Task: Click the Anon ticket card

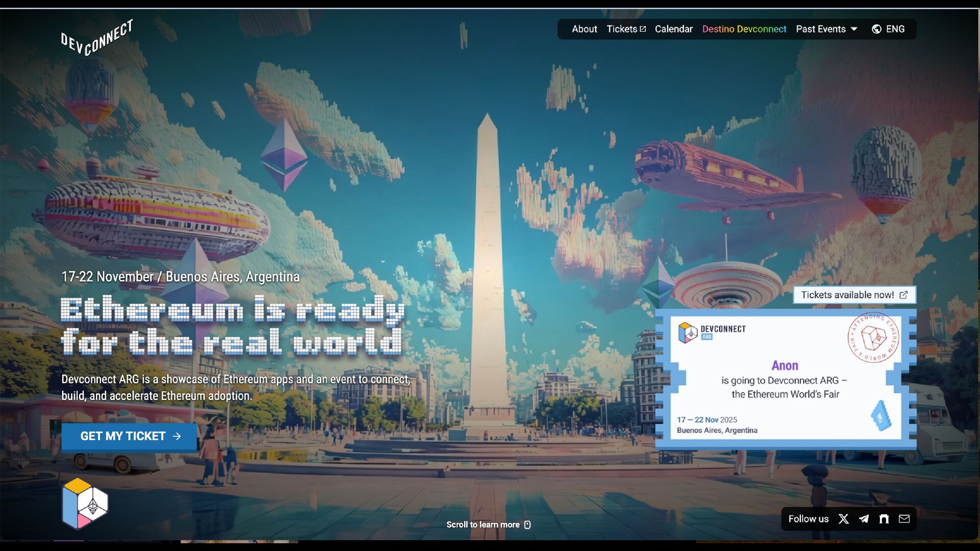Action: [786, 378]
